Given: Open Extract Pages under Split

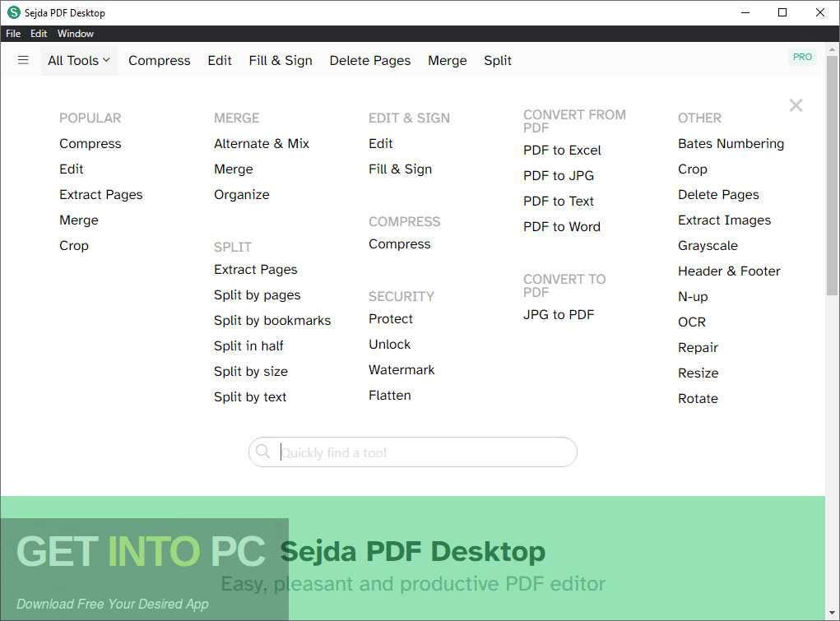Looking at the screenshot, I should tap(256, 270).
